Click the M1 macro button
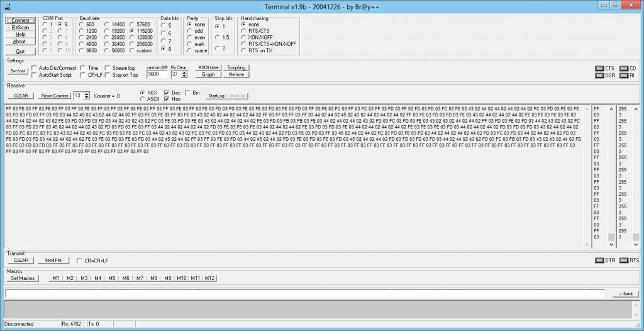644x331 pixels. click(55, 278)
